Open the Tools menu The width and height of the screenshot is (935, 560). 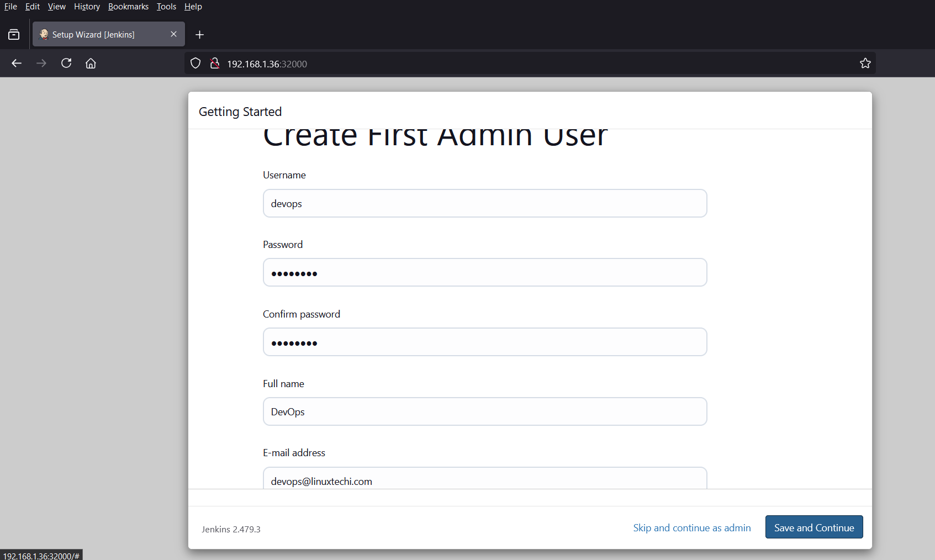[x=166, y=7]
